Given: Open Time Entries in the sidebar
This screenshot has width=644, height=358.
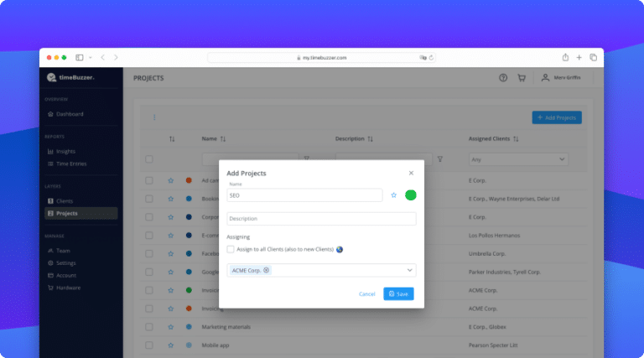Looking at the screenshot, I should 67,163.
